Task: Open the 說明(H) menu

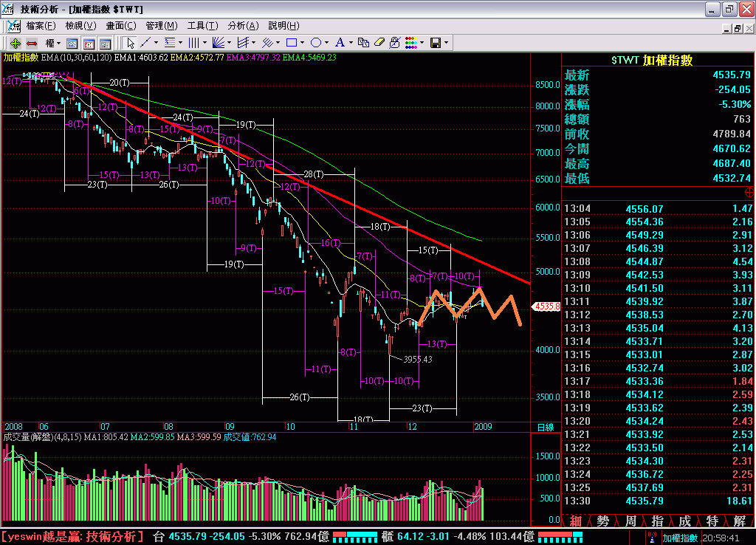Action: pyautogui.click(x=283, y=26)
